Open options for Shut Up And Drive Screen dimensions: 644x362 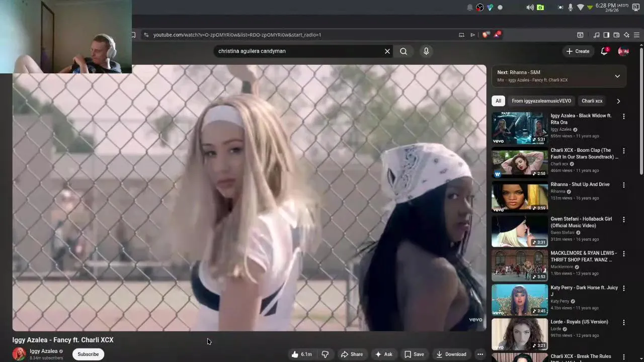[x=624, y=185]
